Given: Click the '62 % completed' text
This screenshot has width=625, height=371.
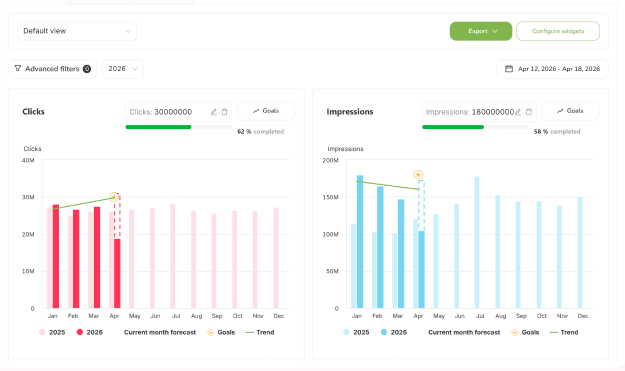Looking at the screenshot, I should point(261,132).
